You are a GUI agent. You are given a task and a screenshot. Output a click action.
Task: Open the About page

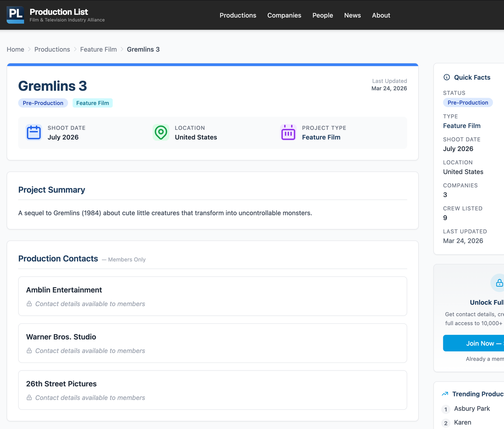click(x=381, y=15)
